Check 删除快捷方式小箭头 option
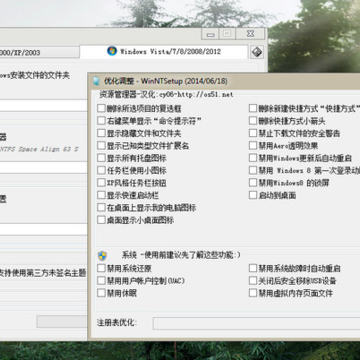This screenshot has height=360, width=360. click(x=253, y=121)
